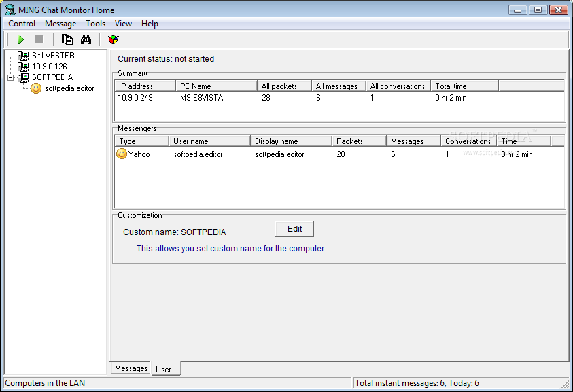Click the MING Chat Monitor title bar icon
The height and width of the screenshot is (392, 573).
click(x=10, y=10)
